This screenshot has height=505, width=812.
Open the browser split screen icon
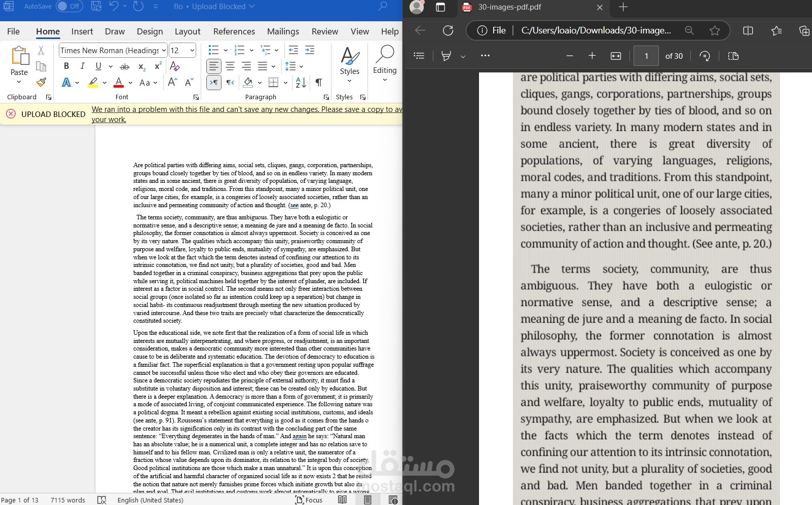(748, 30)
